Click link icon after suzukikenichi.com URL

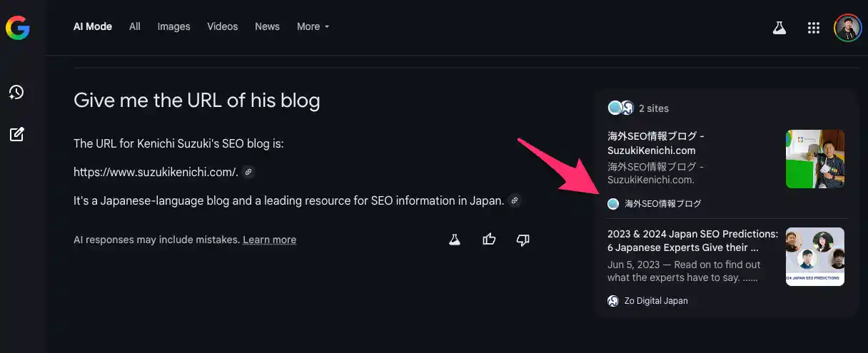pos(248,172)
